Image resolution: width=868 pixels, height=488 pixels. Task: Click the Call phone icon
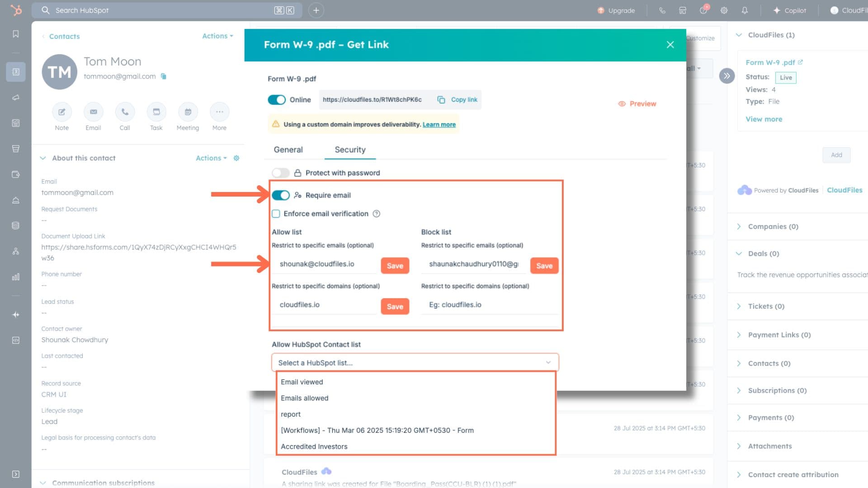click(125, 112)
